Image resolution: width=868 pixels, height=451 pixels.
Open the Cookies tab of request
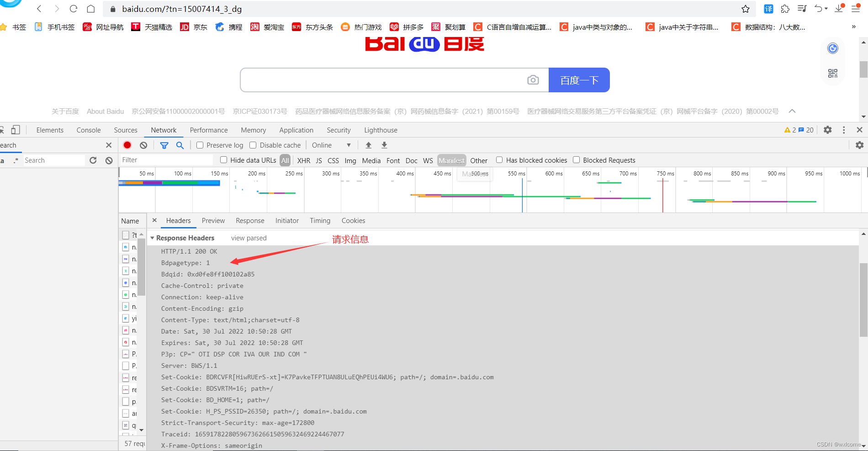353,220
